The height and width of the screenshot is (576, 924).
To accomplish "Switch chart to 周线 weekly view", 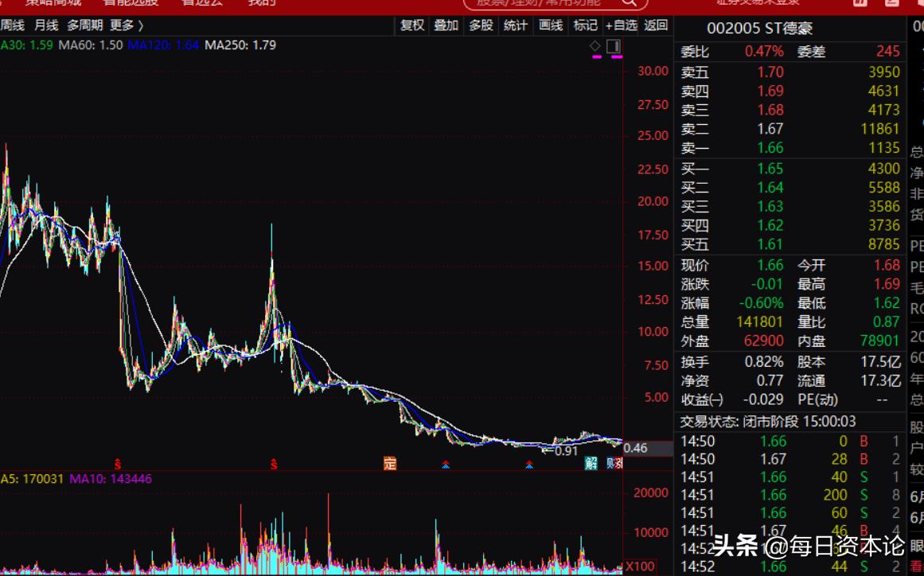I will point(13,25).
